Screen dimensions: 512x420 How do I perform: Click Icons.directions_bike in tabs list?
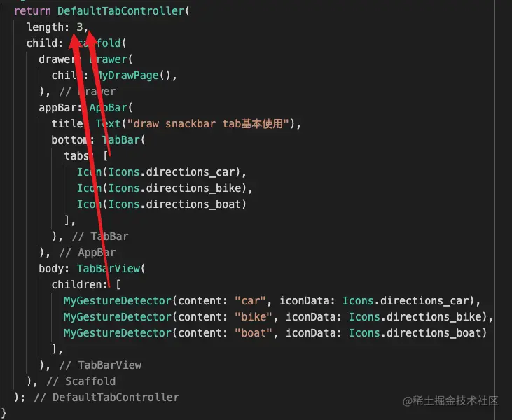174,188
